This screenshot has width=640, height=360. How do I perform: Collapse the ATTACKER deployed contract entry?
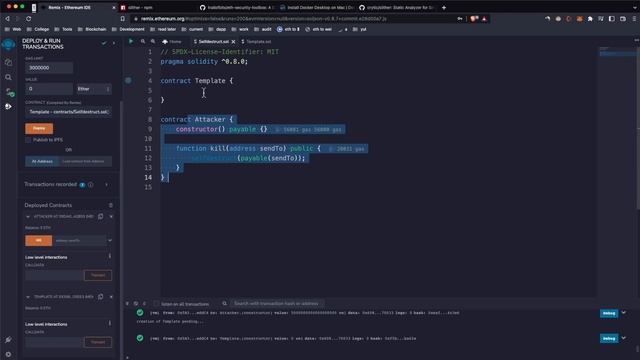coord(28,217)
